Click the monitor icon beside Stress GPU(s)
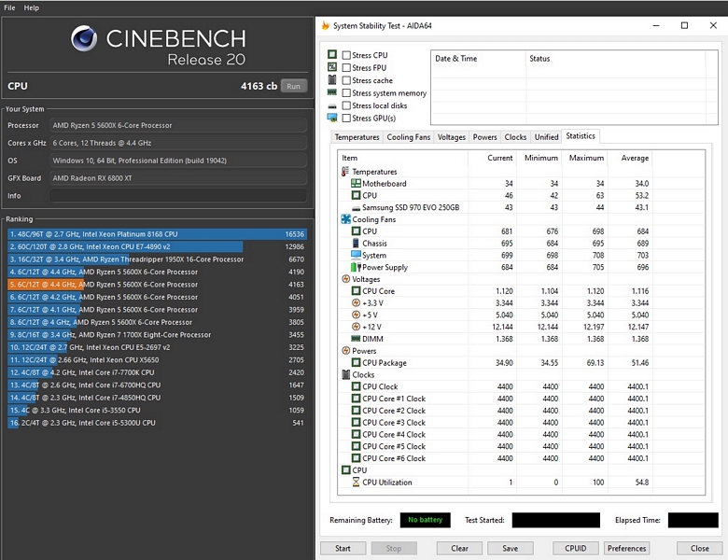 pyautogui.click(x=332, y=118)
